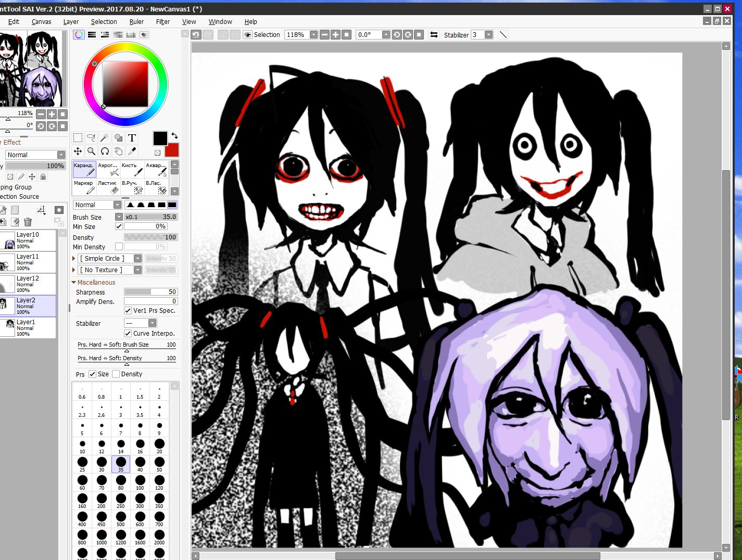The width and height of the screenshot is (742, 560).
Task: Select the magic wand tool
Action: [x=105, y=138]
